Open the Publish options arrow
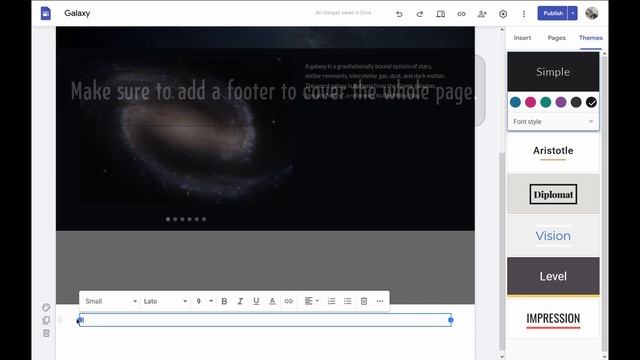The width and height of the screenshot is (640, 360). [573, 13]
